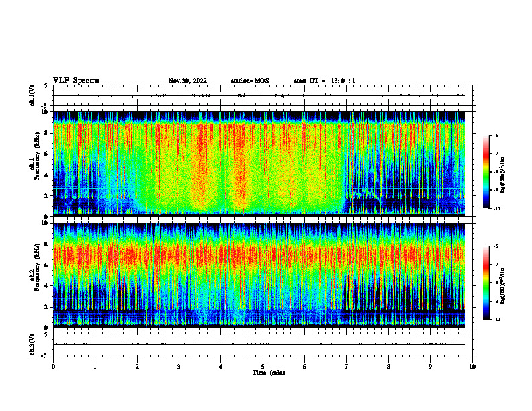532x411 pixels.
Task: Click the "-8" label on ch.2 color scale
Action: pos(496,283)
